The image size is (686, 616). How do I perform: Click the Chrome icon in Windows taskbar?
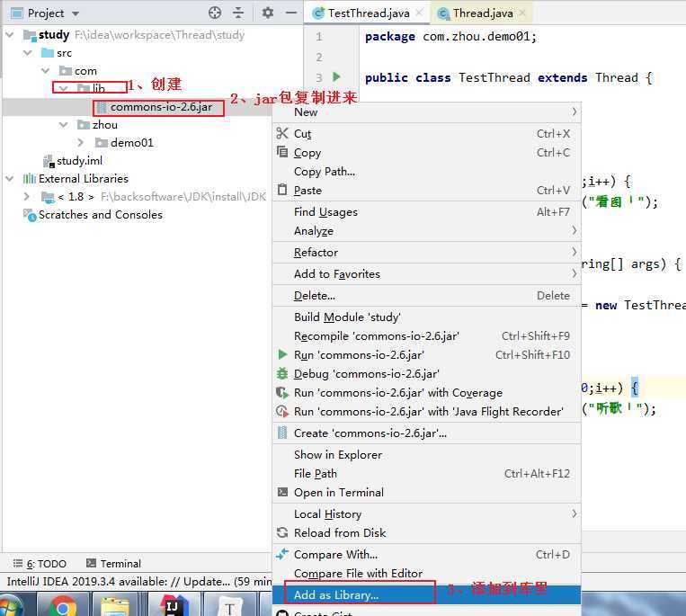point(63,606)
